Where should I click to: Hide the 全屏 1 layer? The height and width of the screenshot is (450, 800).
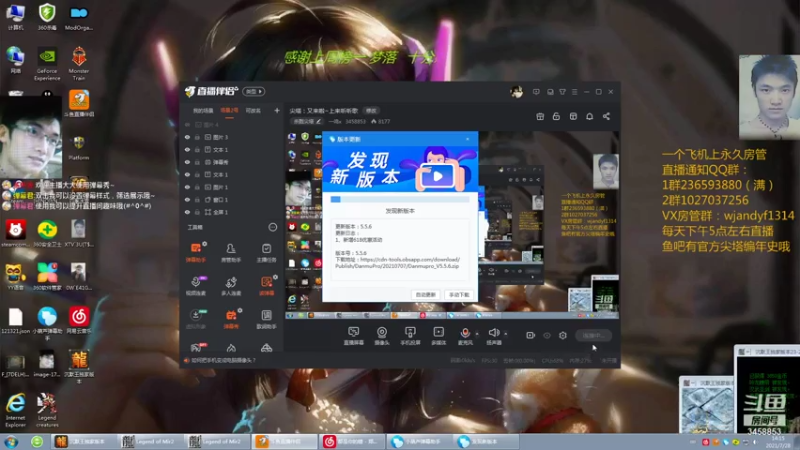187,212
